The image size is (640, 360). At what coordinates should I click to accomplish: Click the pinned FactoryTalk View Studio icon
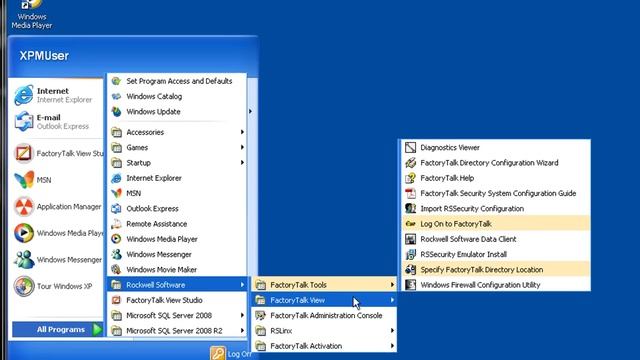coord(24,153)
